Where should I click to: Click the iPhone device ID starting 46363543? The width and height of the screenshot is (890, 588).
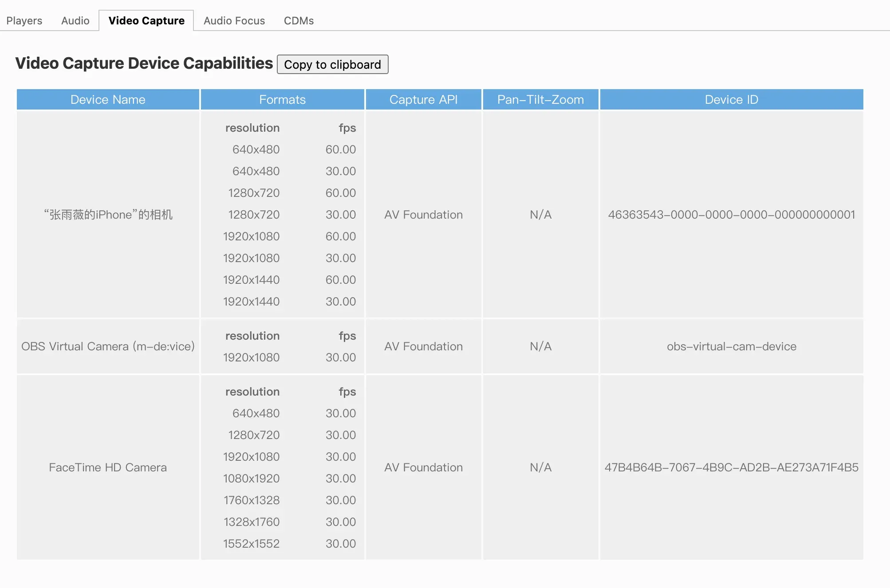(x=731, y=215)
